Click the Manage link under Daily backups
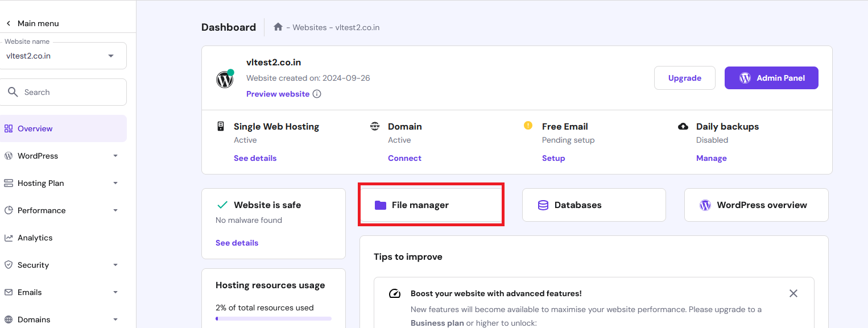 pyautogui.click(x=711, y=158)
